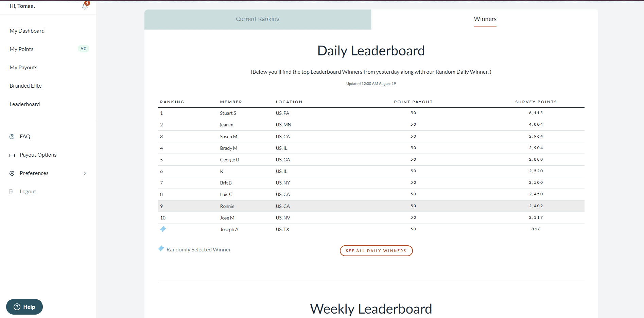The image size is (644, 318).
Task: Select member Ronnie in highlighted row
Action: tap(227, 207)
